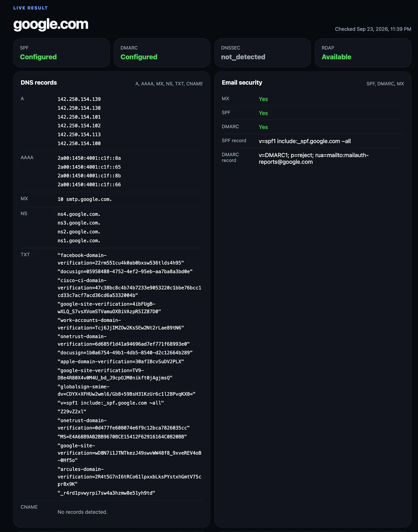Select IP address 142.250.154.138
The image size is (418, 532).
[x=79, y=108]
